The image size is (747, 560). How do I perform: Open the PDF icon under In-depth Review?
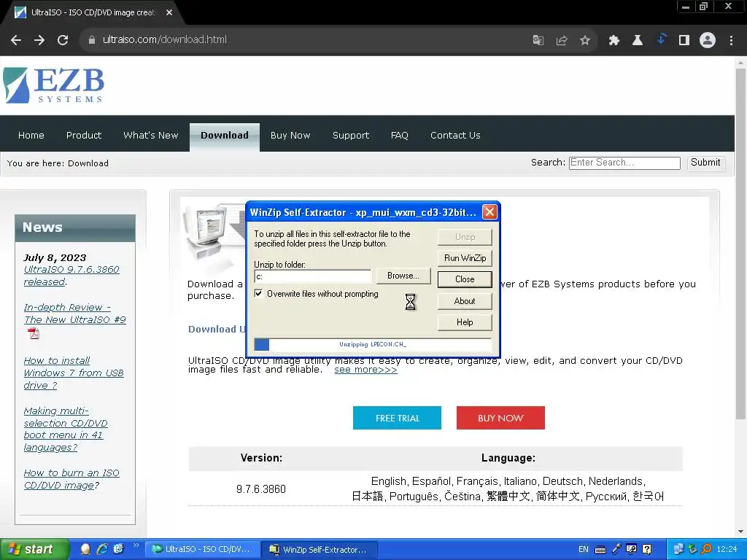34,332
